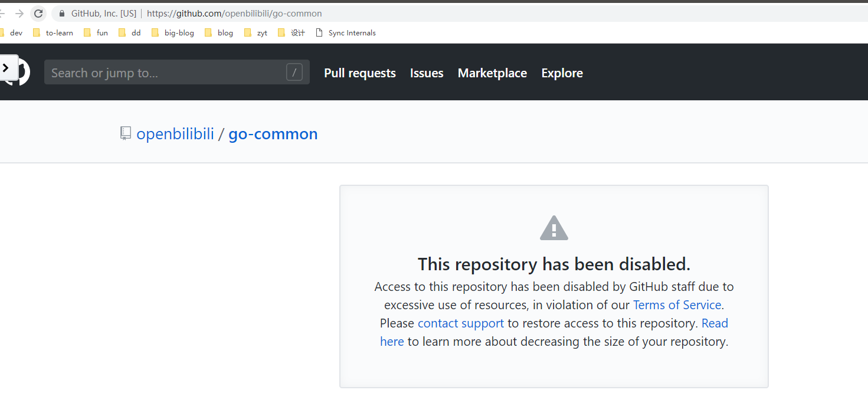Open the dev bookmark folder
Viewport: 868px width, 416px height.
tap(12, 33)
